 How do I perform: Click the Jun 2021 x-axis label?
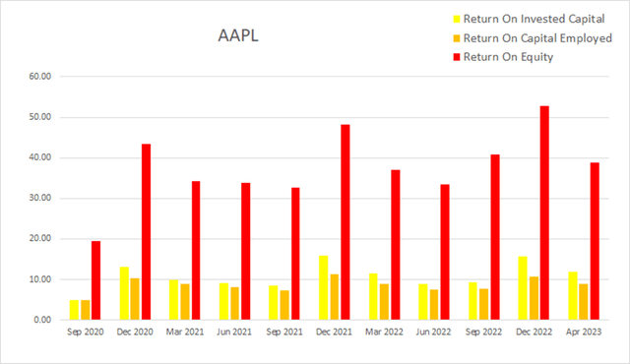click(234, 332)
